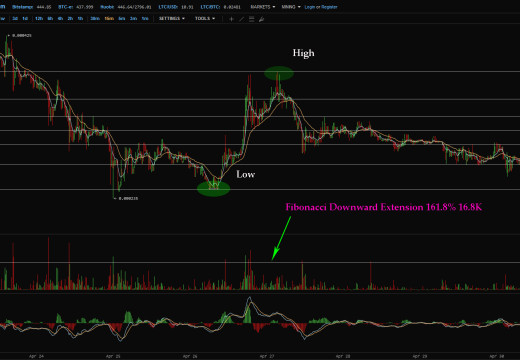Viewport: 520px width, 360px height.
Task: Click the 0.000421 high price label
Action: click(x=22, y=35)
